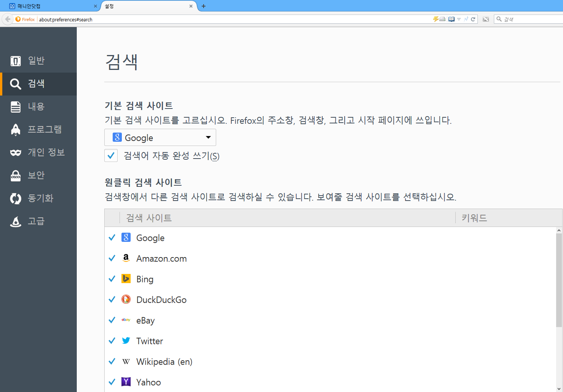The width and height of the screenshot is (563, 392).
Task: Sort by the 검색 사이트 column header
Action: point(288,218)
